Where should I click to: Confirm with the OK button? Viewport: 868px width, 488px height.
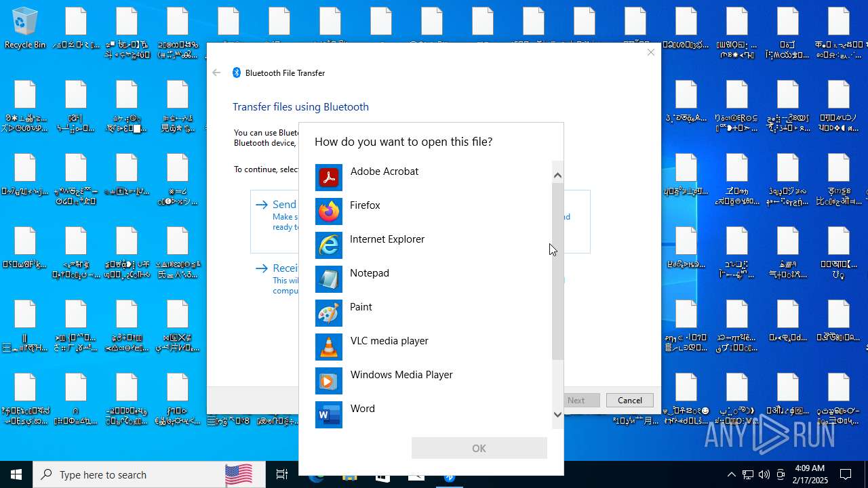(x=479, y=448)
